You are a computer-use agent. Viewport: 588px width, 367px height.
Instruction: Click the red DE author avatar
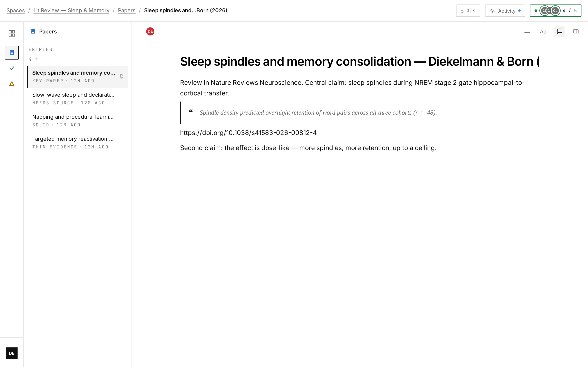[x=150, y=31]
